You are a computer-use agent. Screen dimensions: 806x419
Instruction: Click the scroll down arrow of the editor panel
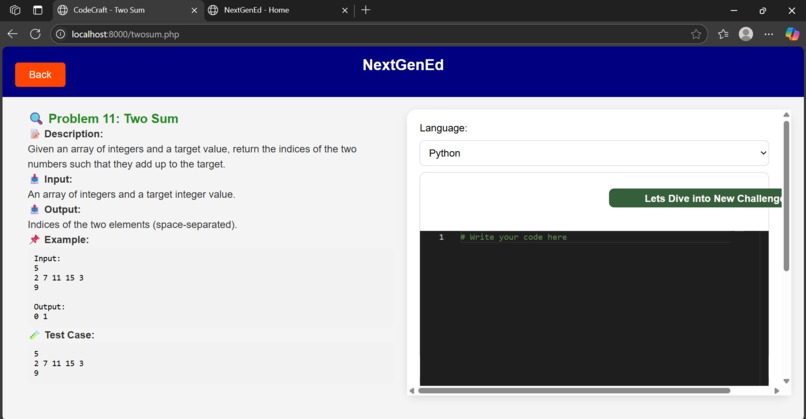coord(786,381)
